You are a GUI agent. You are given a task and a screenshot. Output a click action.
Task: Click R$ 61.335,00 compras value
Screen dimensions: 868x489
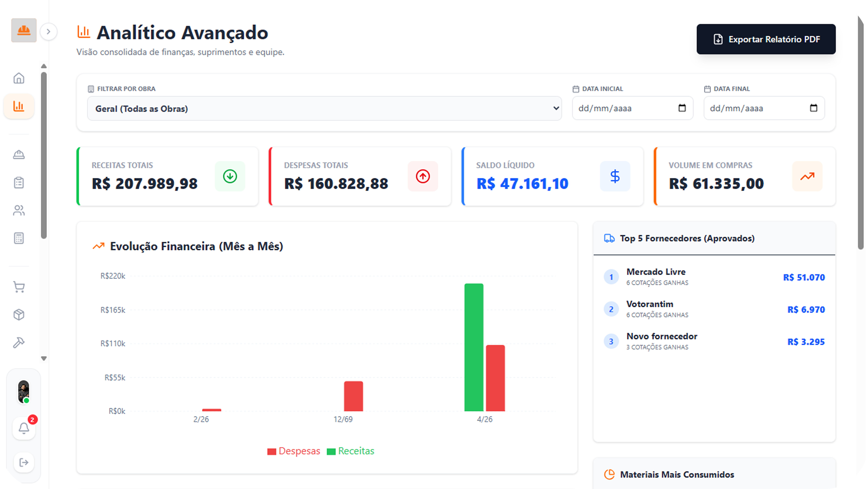click(716, 184)
